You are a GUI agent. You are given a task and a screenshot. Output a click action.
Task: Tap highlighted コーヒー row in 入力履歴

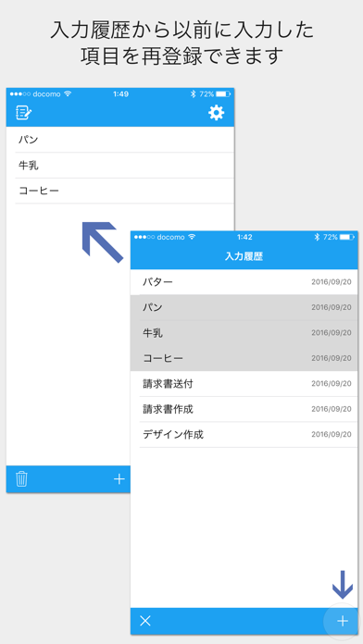(x=244, y=358)
